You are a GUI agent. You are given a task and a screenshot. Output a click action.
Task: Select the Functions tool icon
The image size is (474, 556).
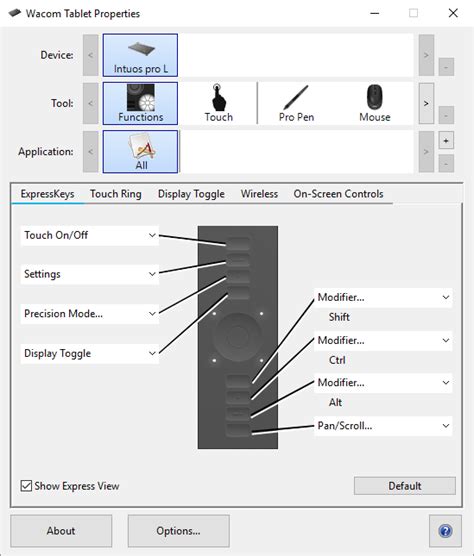point(140,103)
